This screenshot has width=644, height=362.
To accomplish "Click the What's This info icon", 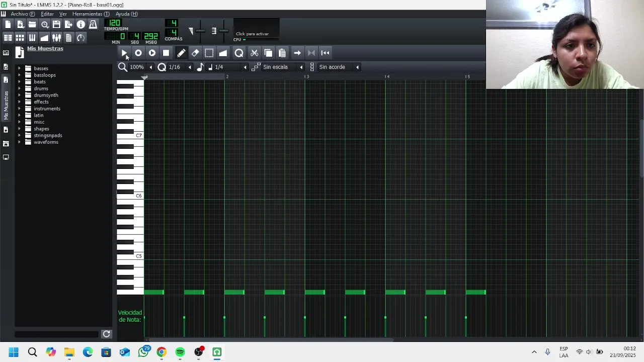I will click(x=80, y=25).
